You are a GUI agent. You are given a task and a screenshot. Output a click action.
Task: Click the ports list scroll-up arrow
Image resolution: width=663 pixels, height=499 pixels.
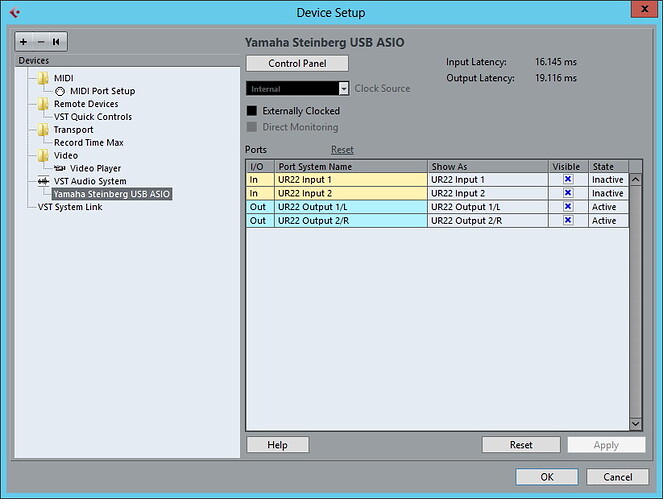pyautogui.click(x=636, y=180)
